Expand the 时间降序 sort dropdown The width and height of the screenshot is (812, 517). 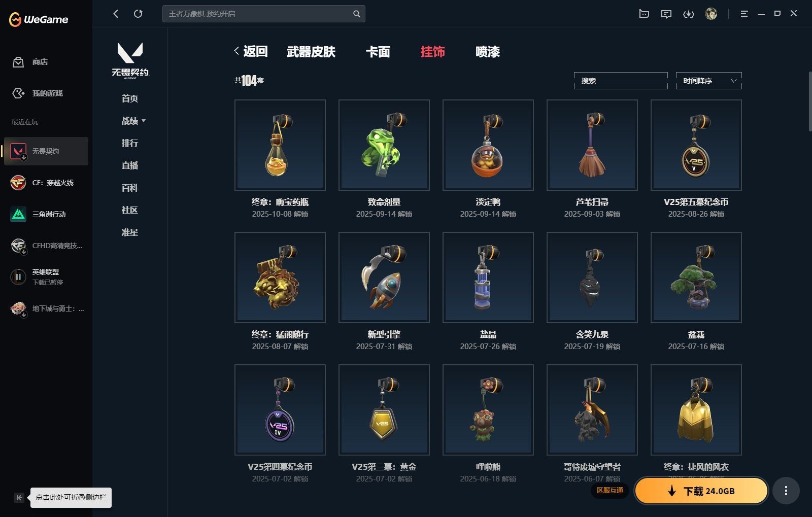[x=708, y=81]
